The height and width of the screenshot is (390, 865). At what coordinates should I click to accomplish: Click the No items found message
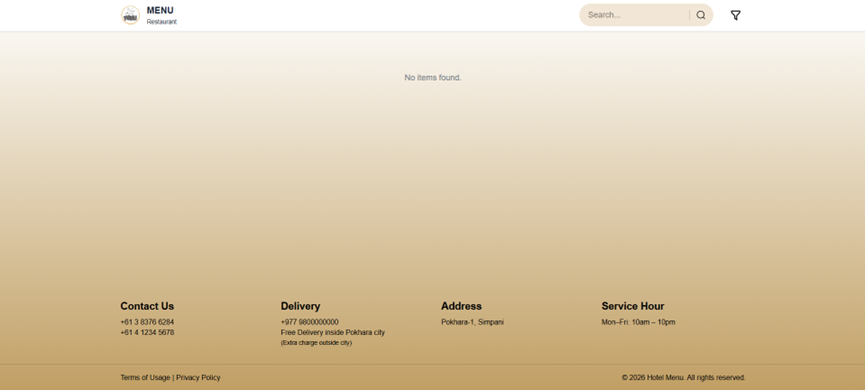(432, 78)
